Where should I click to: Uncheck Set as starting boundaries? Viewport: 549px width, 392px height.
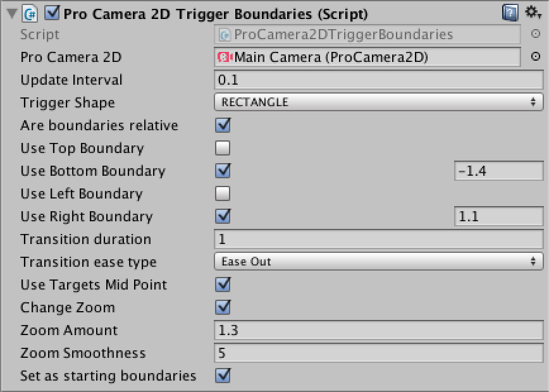pyautogui.click(x=223, y=376)
